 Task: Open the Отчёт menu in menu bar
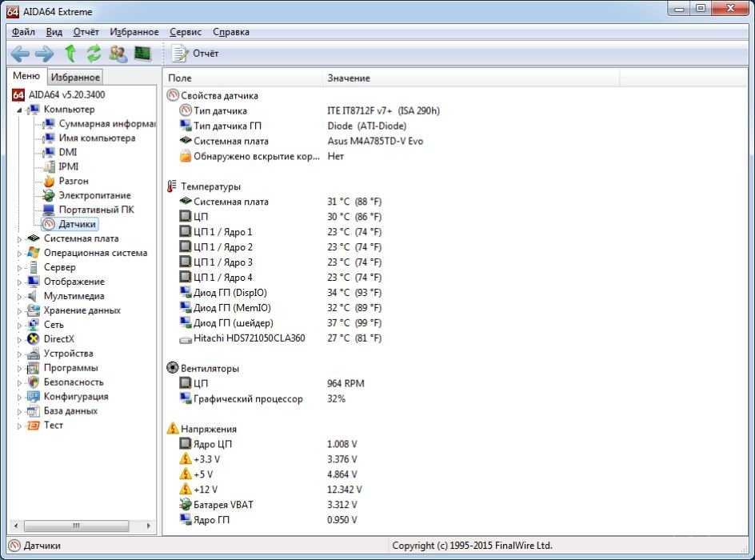pyautogui.click(x=86, y=32)
